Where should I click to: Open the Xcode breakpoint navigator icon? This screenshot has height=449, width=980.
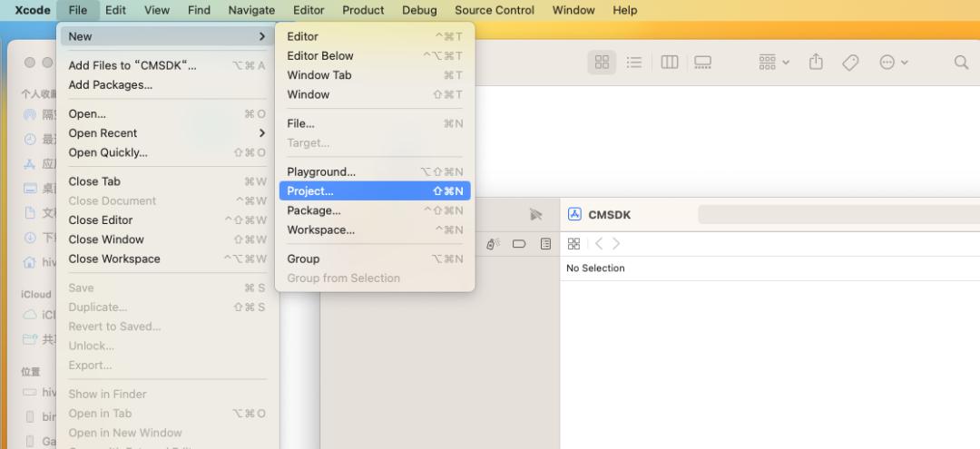519,243
